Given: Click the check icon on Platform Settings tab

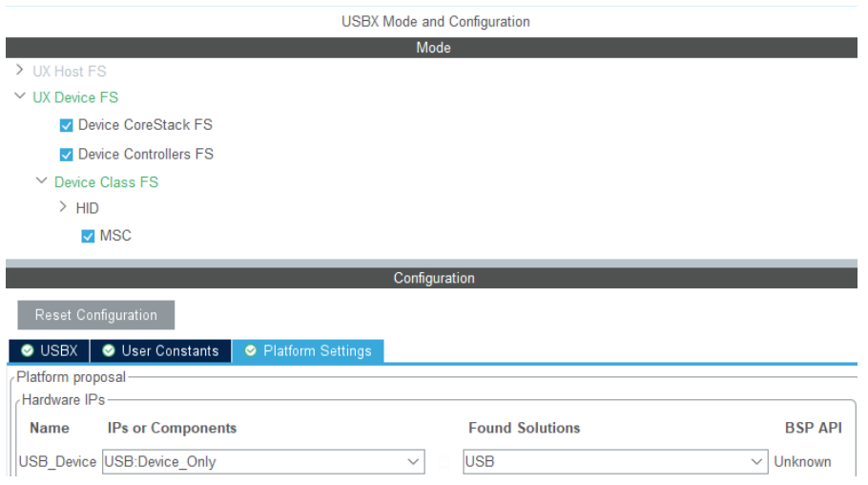Looking at the screenshot, I should click(251, 350).
